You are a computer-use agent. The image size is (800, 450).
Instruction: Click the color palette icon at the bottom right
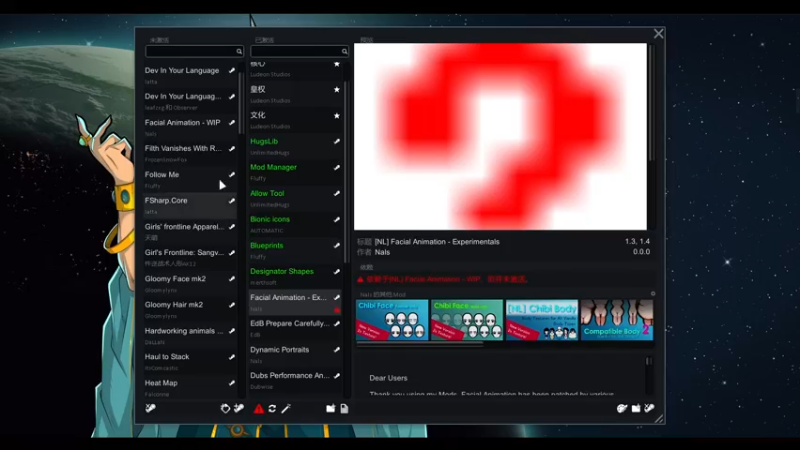[622, 408]
